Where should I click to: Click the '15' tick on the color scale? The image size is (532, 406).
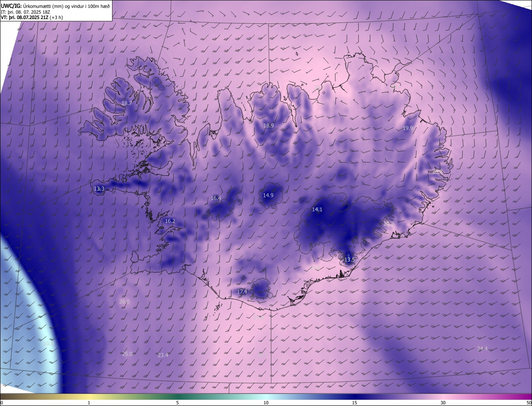(355, 403)
